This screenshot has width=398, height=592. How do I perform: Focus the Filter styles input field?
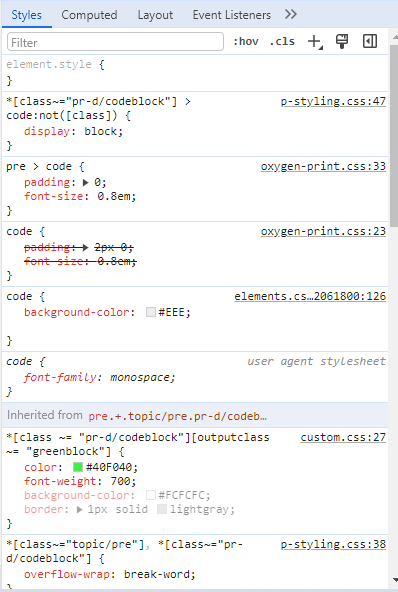point(115,42)
